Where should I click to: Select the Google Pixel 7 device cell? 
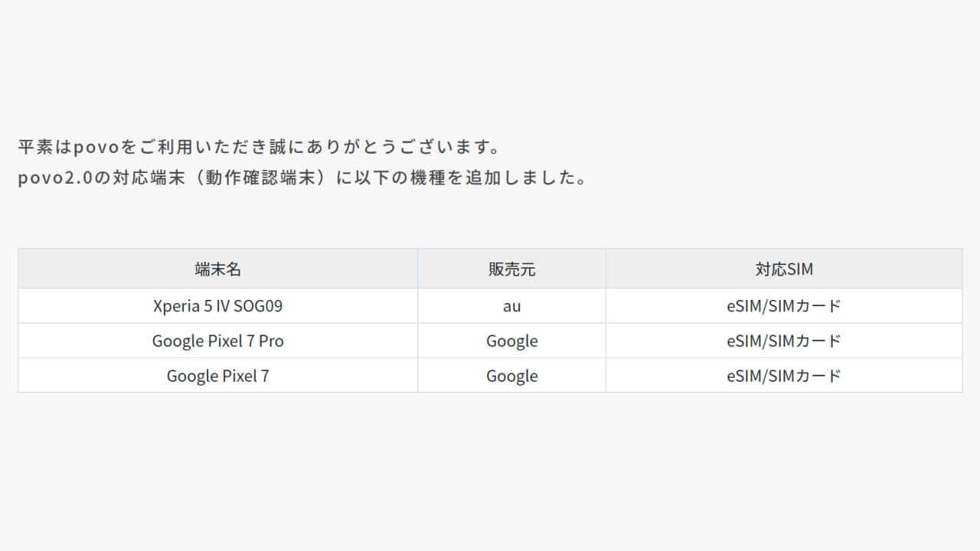click(x=218, y=377)
